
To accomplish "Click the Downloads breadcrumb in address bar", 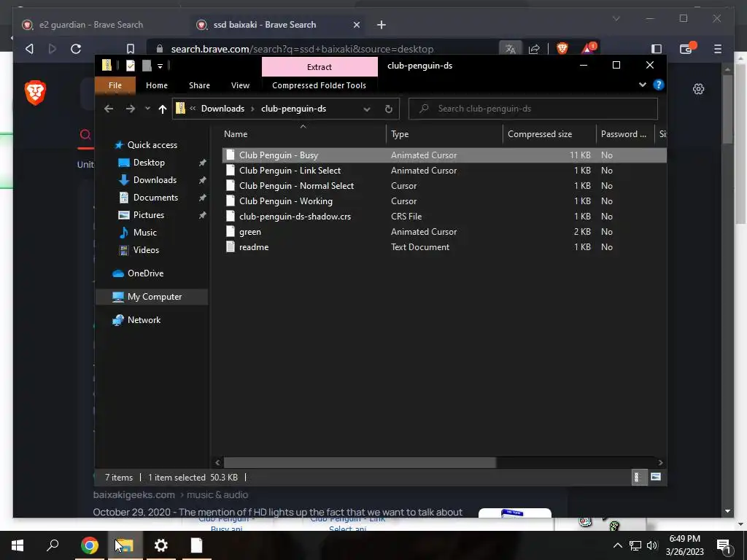I will (222, 109).
